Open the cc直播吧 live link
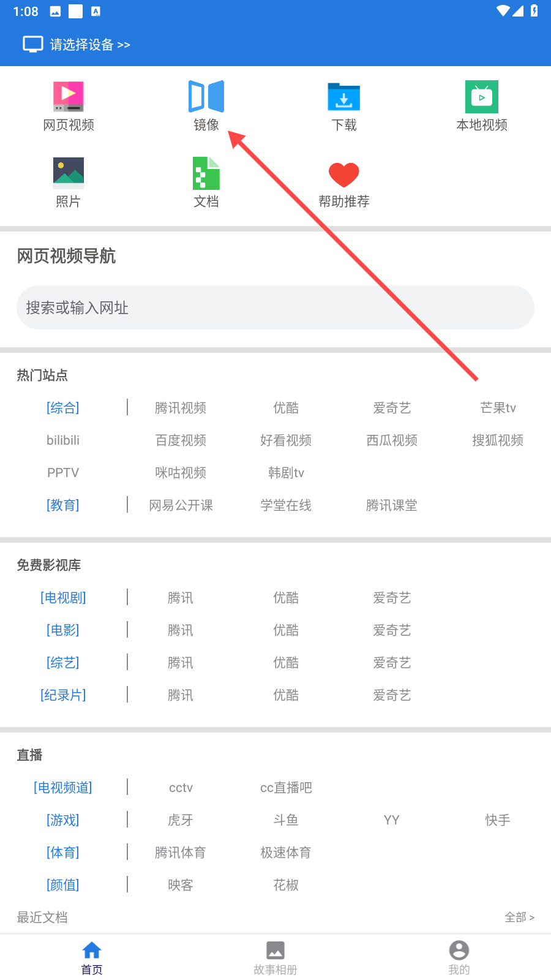Screen dimensions: 551x980 (x=286, y=788)
